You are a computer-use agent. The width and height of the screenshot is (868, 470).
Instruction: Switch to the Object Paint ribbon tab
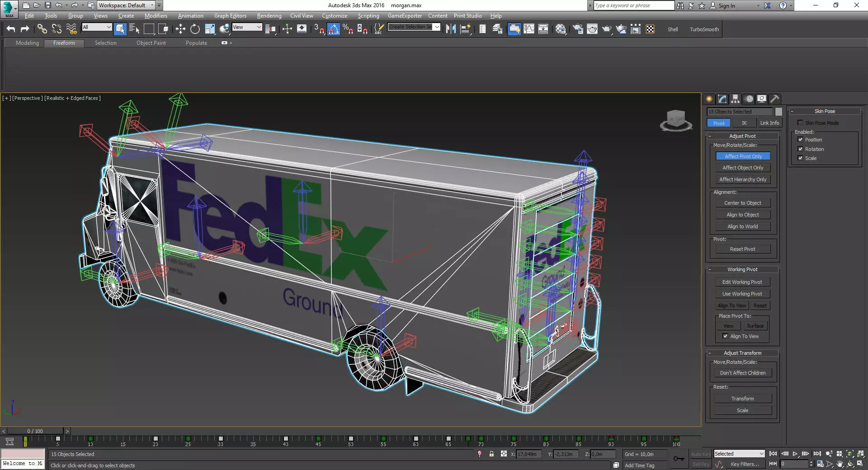[151, 43]
